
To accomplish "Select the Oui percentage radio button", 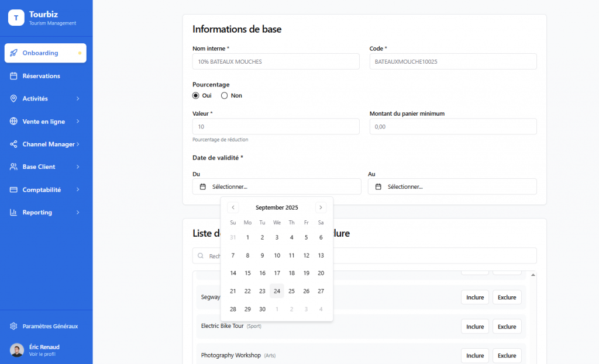I will (x=196, y=96).
